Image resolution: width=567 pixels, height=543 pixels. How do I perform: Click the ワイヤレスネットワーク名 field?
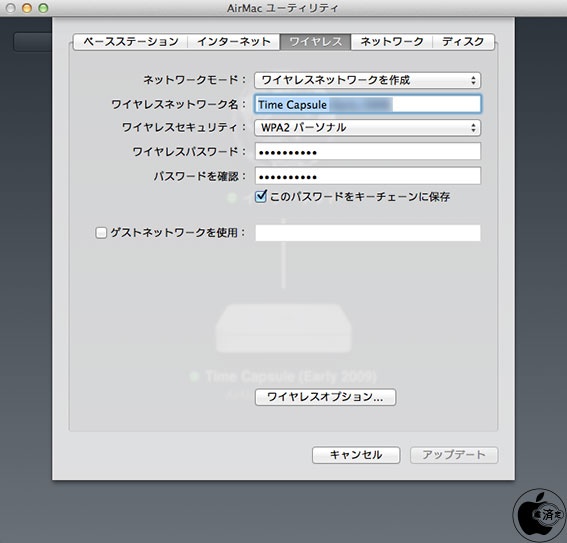[x=368, y=104]
